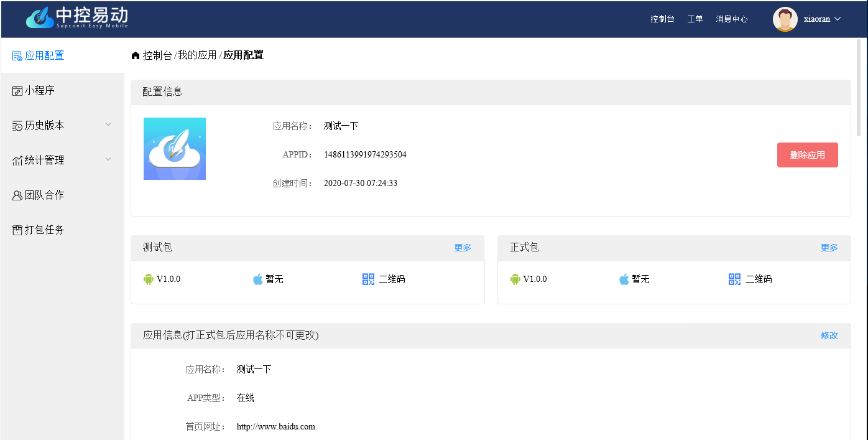The height and width of the screenshot is (440, 868).
Task: Click the APP类型 value 在线
Action: (x=246, y=398)
